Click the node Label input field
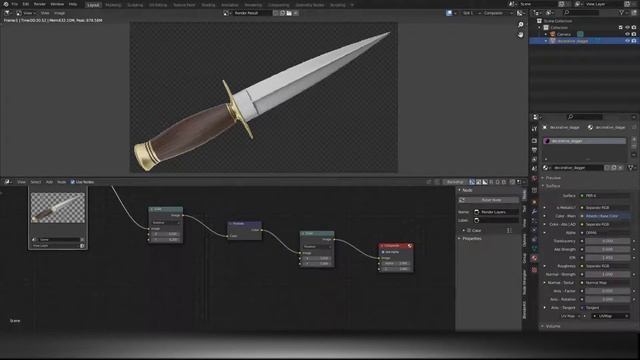This screenshot has height=360, width=640. click(x=496, y=220)
